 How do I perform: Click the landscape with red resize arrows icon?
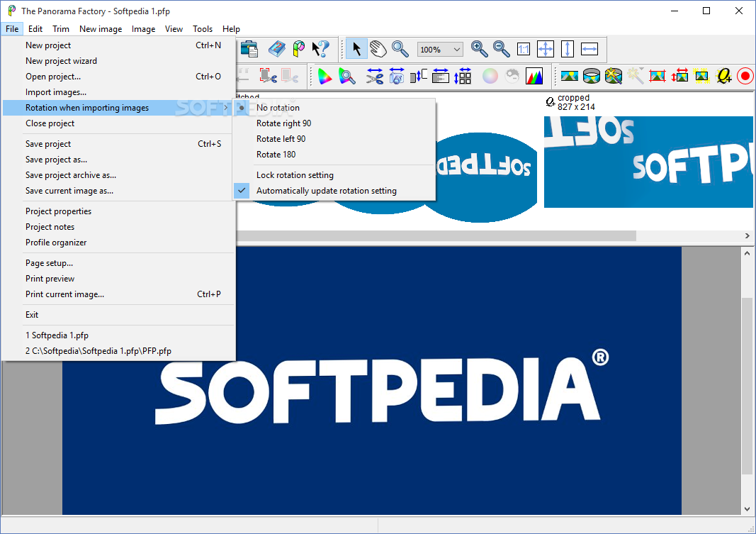coord(679,76)
